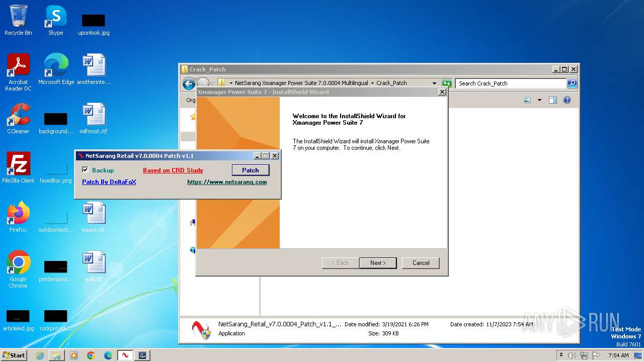Viewport: 644px width, 362px height.
Task: Click the Based on CRD Study link
Action: click(173, 170)
